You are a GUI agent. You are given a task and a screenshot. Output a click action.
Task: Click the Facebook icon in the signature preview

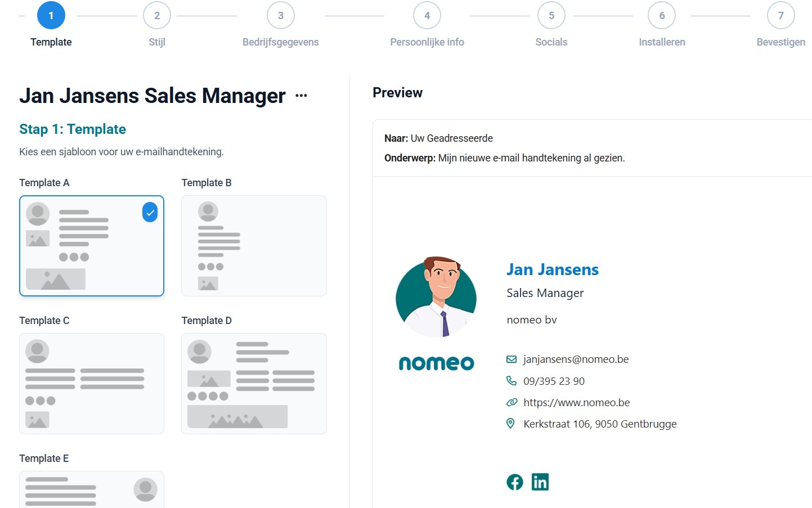tap(515, 482)
